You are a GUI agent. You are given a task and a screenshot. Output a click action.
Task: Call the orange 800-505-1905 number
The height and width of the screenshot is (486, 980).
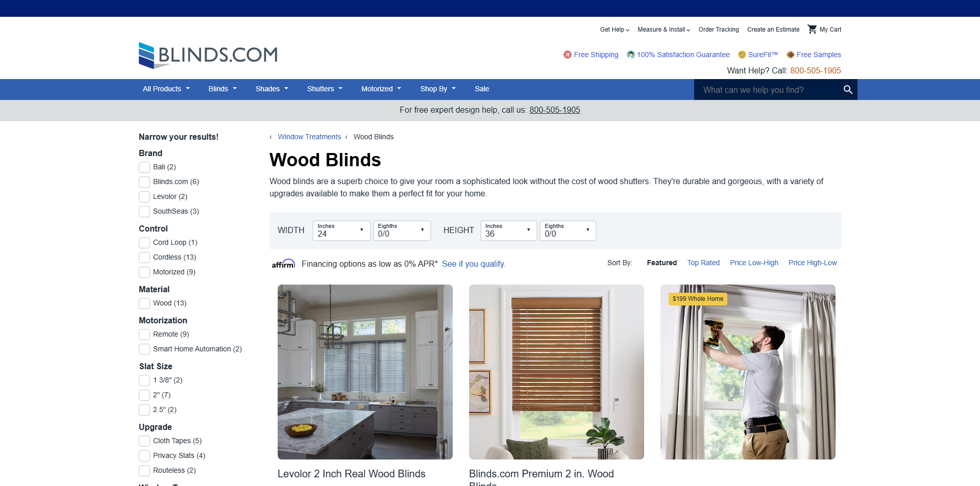click(x=816, y=70)
